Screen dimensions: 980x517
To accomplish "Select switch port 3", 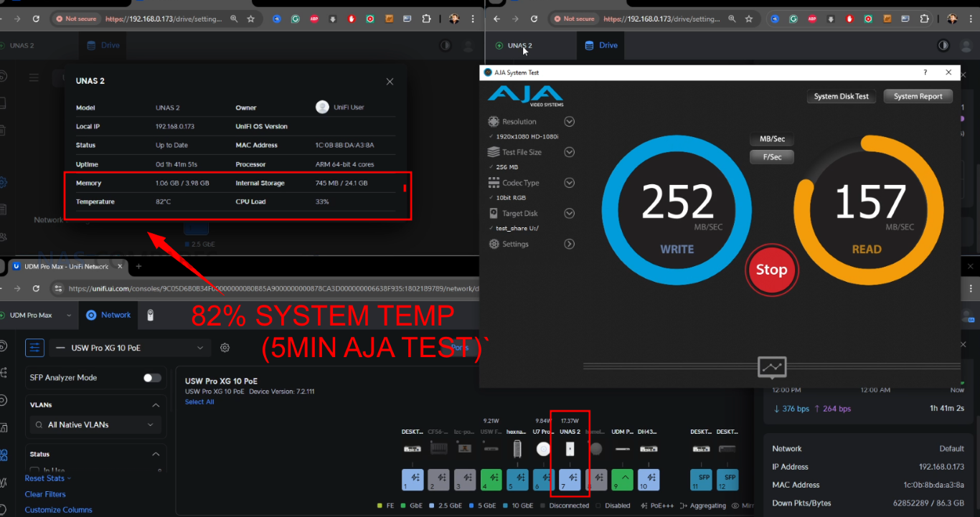I will pos(465,479).
